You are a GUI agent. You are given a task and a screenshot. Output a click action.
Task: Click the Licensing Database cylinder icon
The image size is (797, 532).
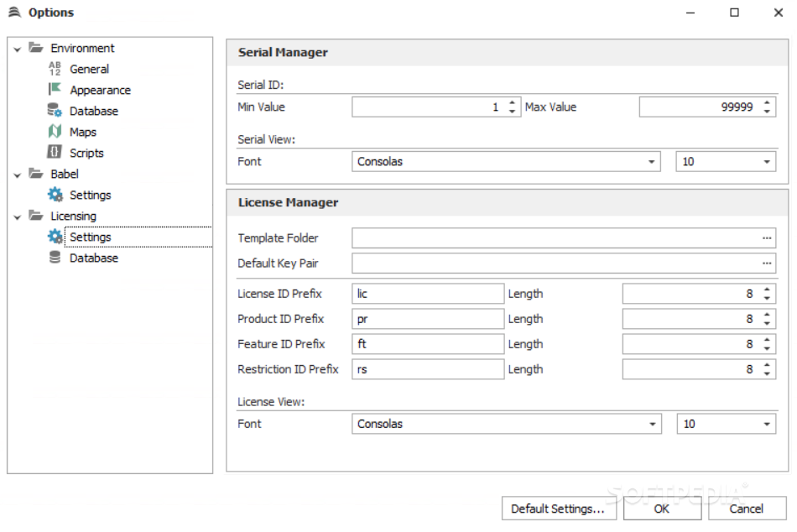(55, 258)
